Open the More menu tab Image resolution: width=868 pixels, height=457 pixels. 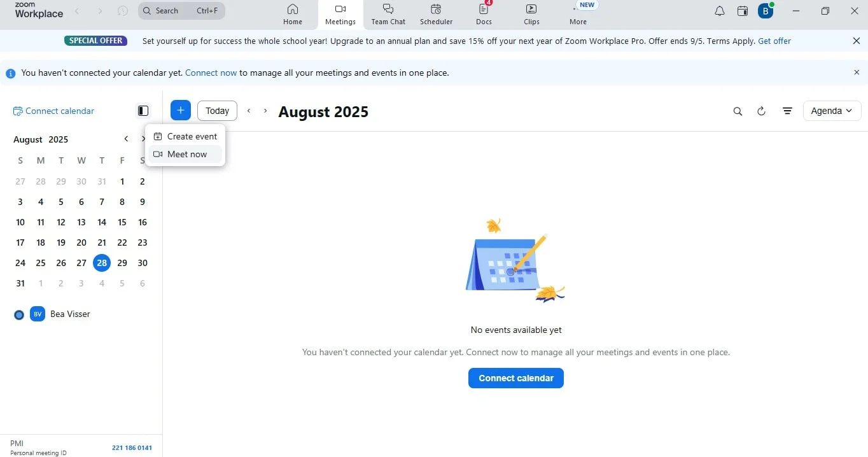(578, 15)
